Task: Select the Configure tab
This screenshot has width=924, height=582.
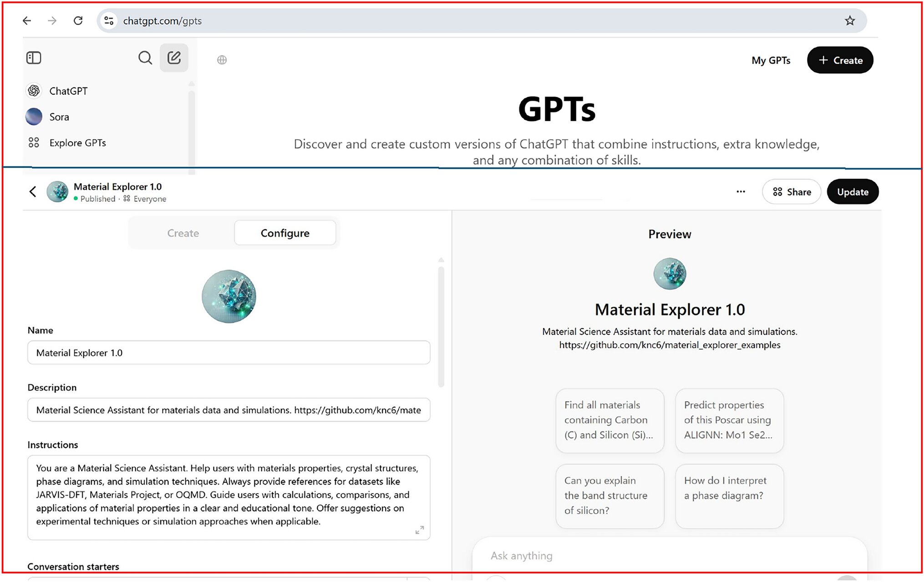Action: click(x=284, y=233)
